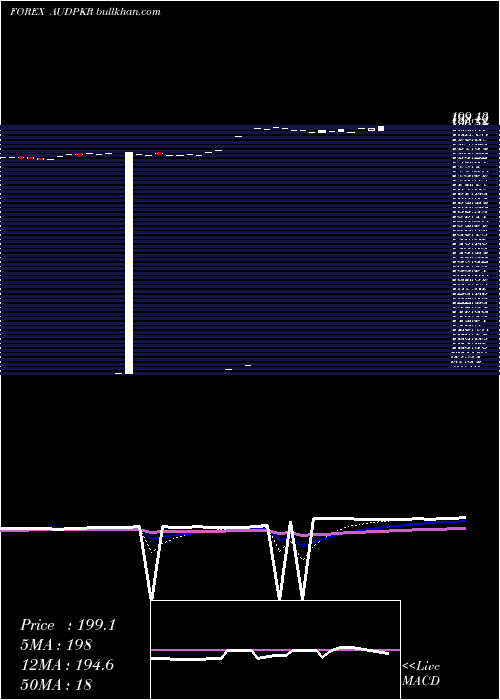This screenshot has width=500, height=700.
Task: Click the 5MA : 198 value
Action: coord(56,645)
